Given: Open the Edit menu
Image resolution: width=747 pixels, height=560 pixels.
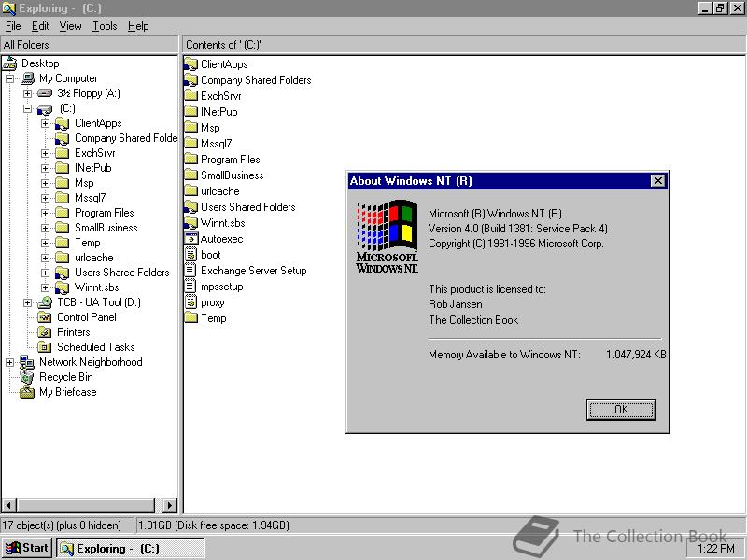Looking at the screenshot, I should click(x=40, y=26).
